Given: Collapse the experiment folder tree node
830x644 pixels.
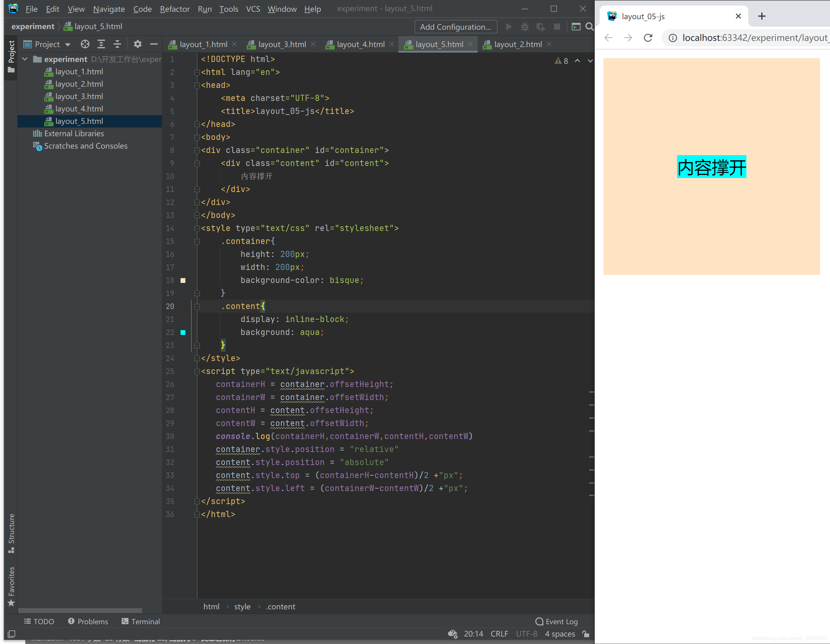Looking at the screenshot, I should 25,59.
